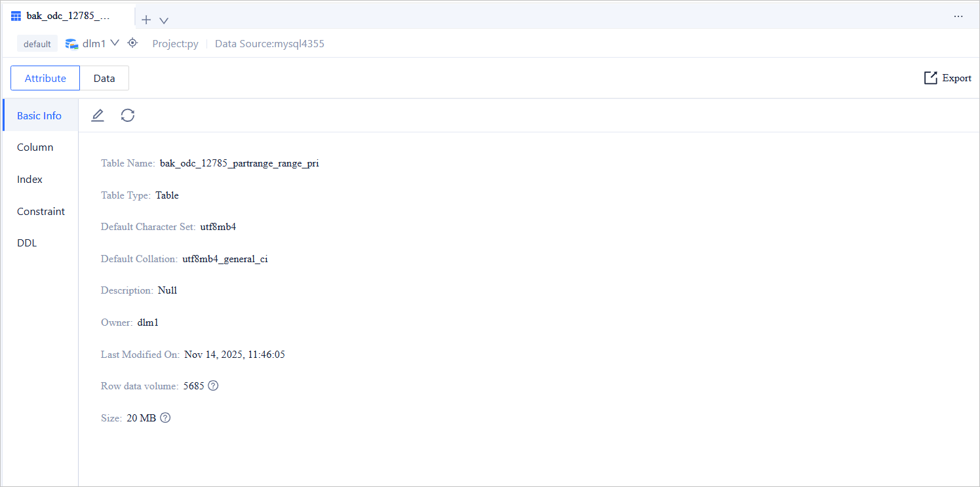The image size is (980, 487).
Task: Switch to the Data tab
Action: pos(104,78)
